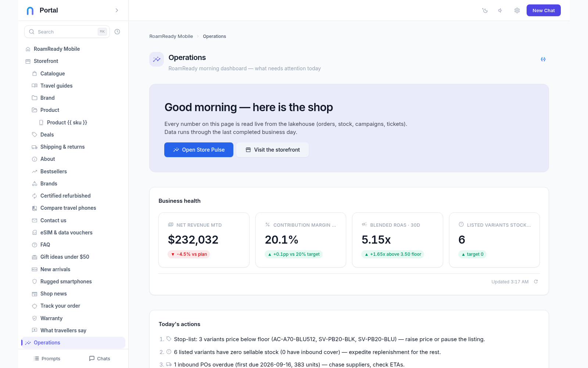The image size is (588, 368).
Task: Refresh Business health data icon
Action: (536, 282)
